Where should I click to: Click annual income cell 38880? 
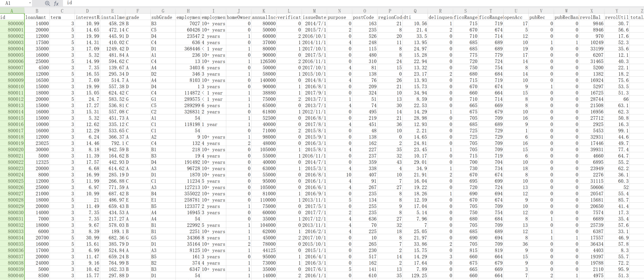click(264, 93)
